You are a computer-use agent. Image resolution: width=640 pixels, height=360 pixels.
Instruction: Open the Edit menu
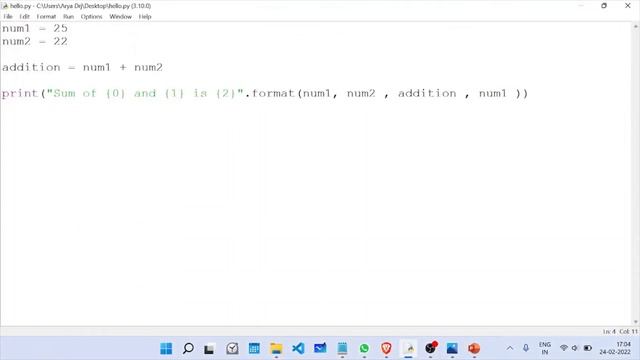click(24, 17)
